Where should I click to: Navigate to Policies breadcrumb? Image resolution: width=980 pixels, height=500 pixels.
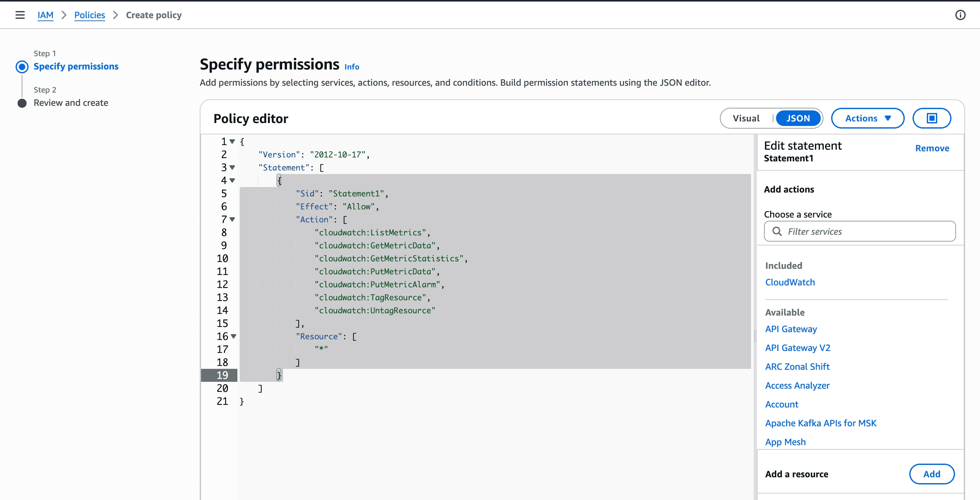[90, 15]
